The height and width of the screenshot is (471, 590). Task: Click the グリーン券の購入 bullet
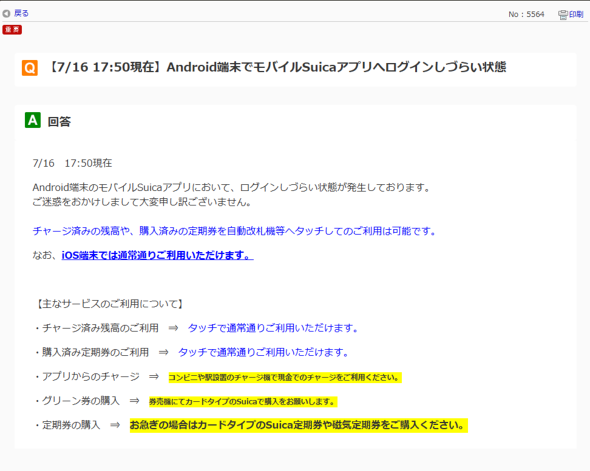pos(77,401)
